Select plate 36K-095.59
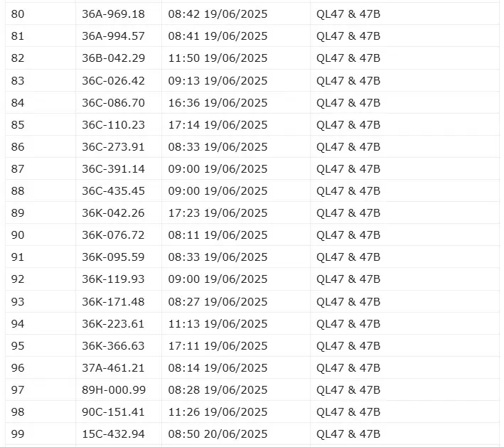The image size is (504, 447). coord(113,257)
